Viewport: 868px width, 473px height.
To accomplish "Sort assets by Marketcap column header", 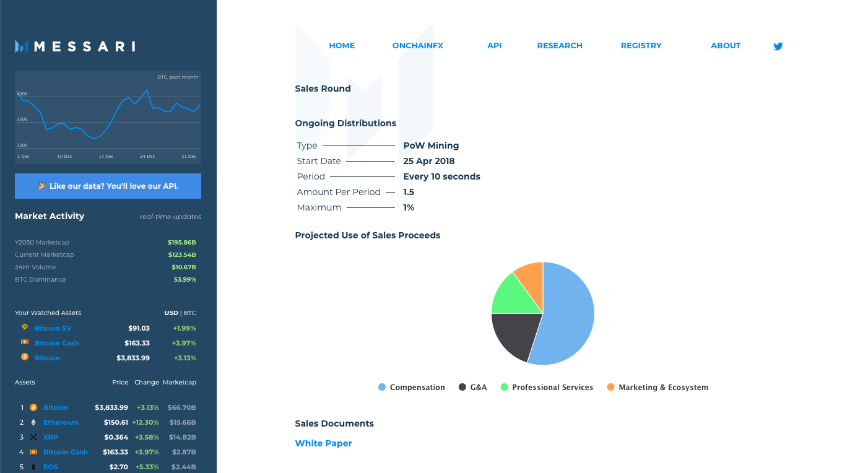I will click(180, 383).
